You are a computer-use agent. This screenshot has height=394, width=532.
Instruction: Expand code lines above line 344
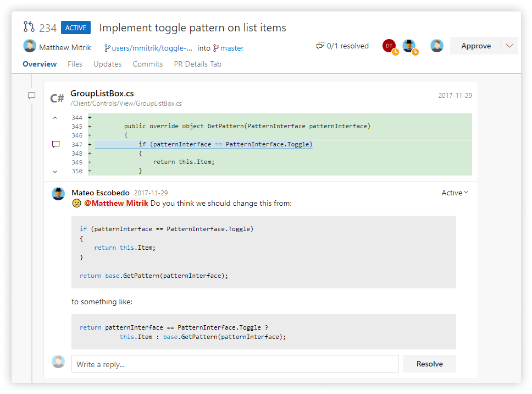[55, 117]
